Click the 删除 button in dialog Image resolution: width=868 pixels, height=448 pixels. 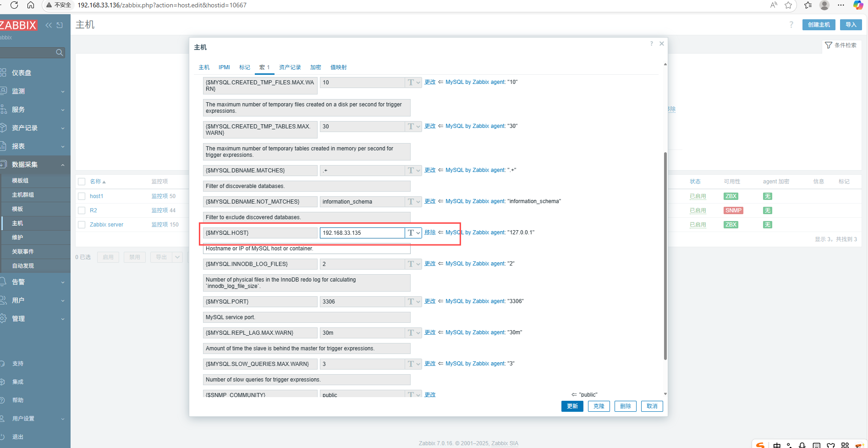(x=626, y=406)
